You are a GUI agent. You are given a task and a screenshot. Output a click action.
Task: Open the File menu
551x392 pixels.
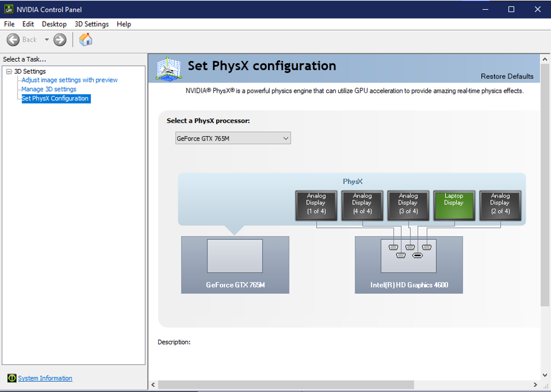[9, 24]
